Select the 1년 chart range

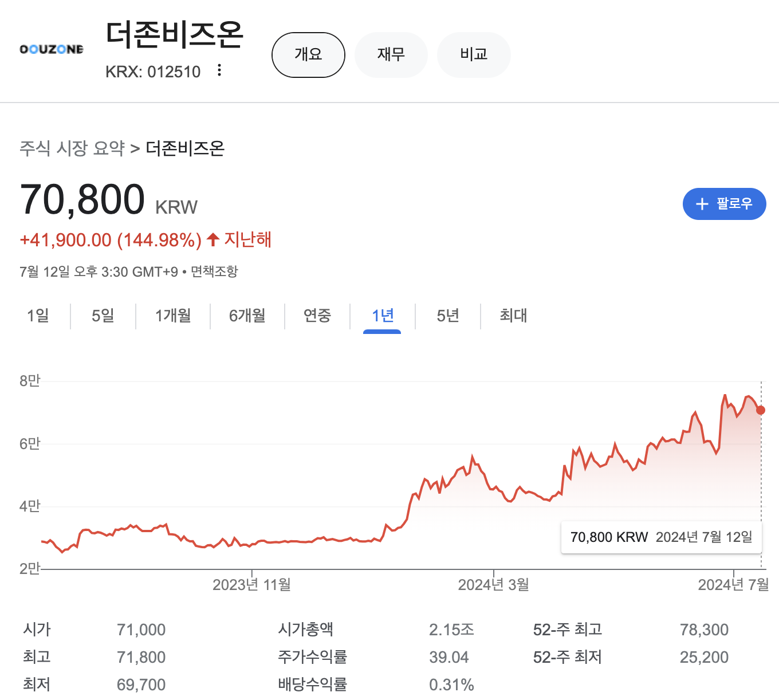[x=383, y=316]
